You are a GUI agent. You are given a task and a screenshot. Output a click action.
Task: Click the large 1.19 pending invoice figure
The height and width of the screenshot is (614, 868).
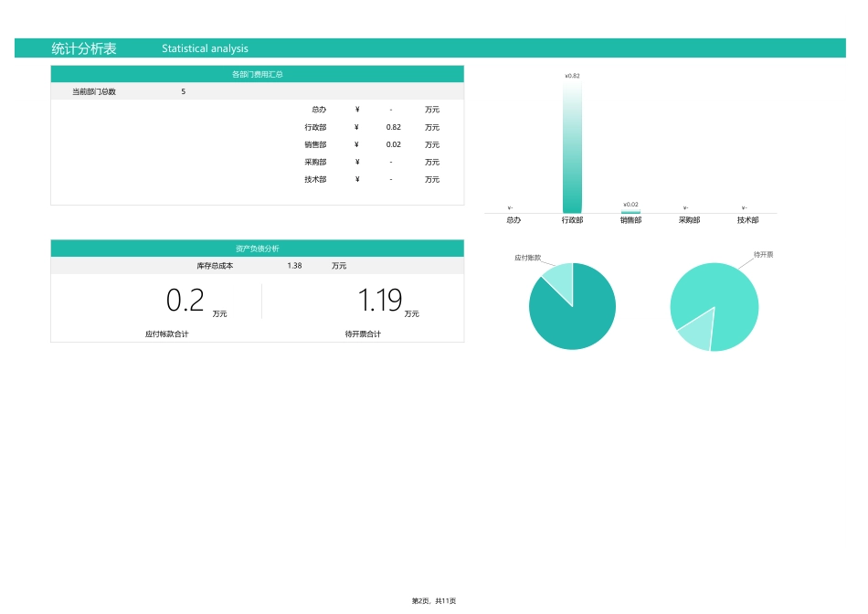(x=379, y=301)
